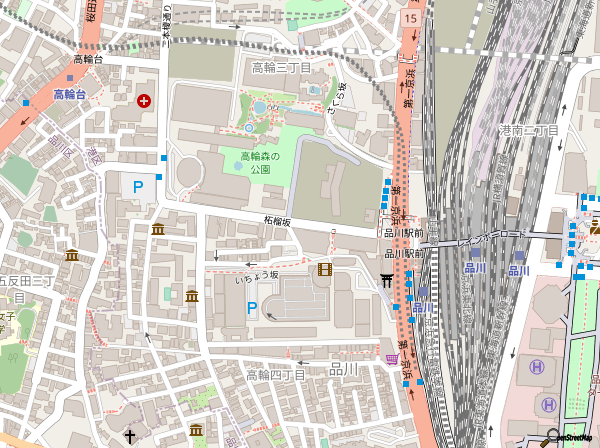Viewport: 600px width, 448px height.
Task: Click the blue 高輪台 station label
Action: tap(70, 94)
